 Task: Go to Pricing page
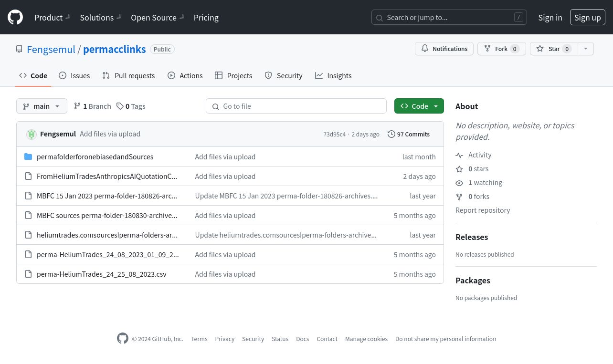206,18
